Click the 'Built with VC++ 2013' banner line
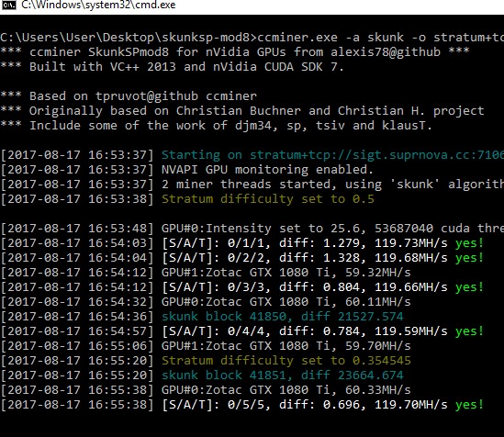The image size is (504, 437). click(172, 67)
